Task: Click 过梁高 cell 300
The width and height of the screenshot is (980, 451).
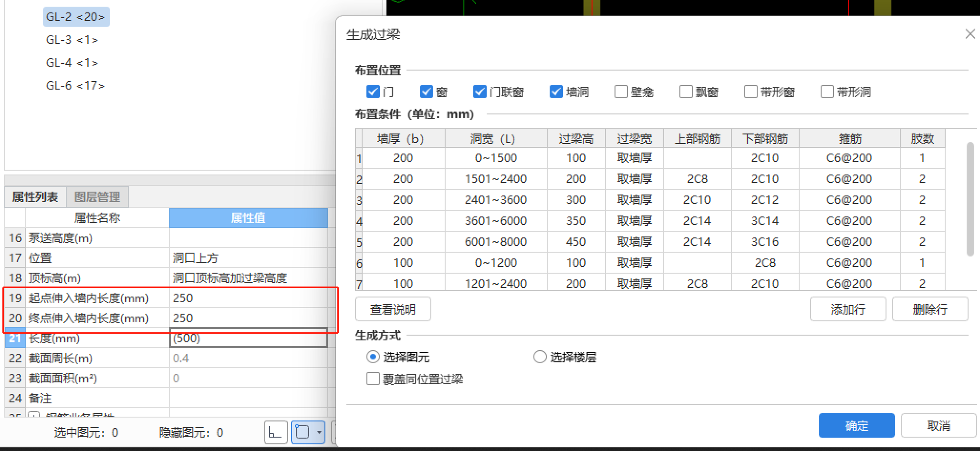Action: tap(576, 200)
